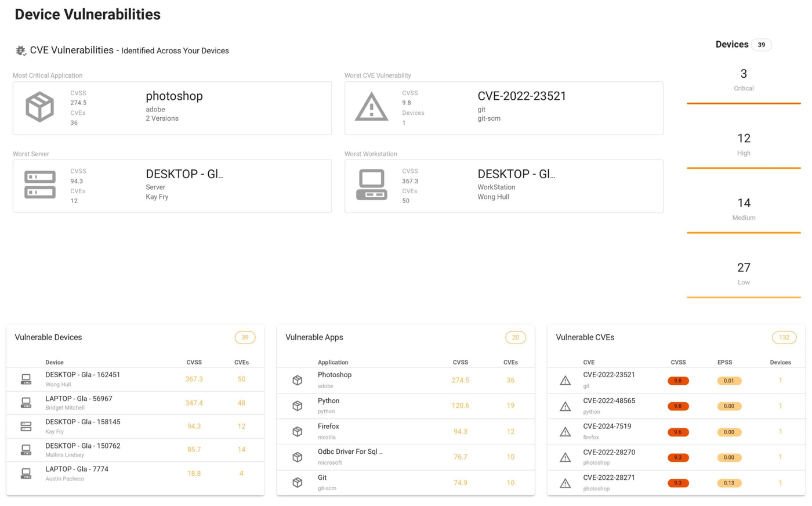Open the photoshop Most Critical Application card

[x=172, y=108]
